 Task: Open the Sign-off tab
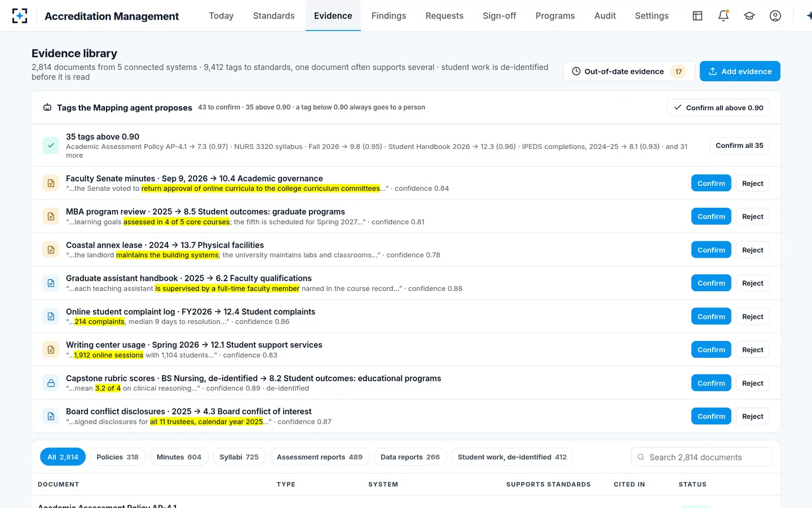tap(499, 16)
